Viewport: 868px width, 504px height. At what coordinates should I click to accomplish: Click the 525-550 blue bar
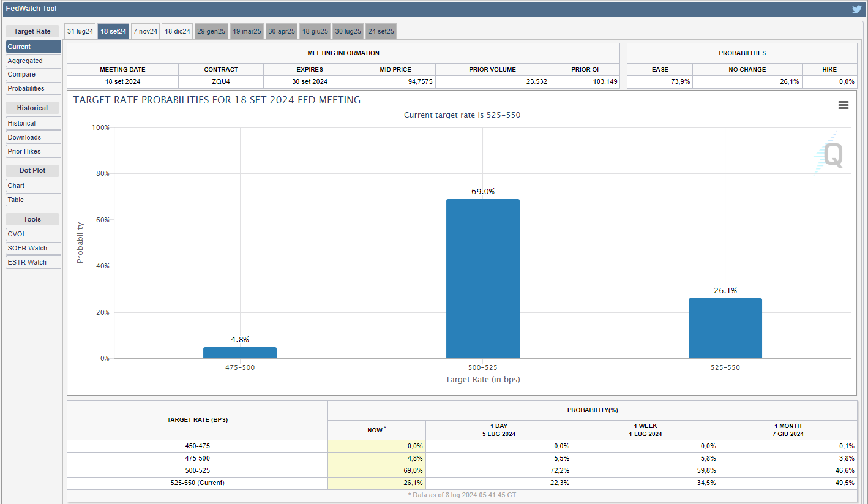[725, 328]
